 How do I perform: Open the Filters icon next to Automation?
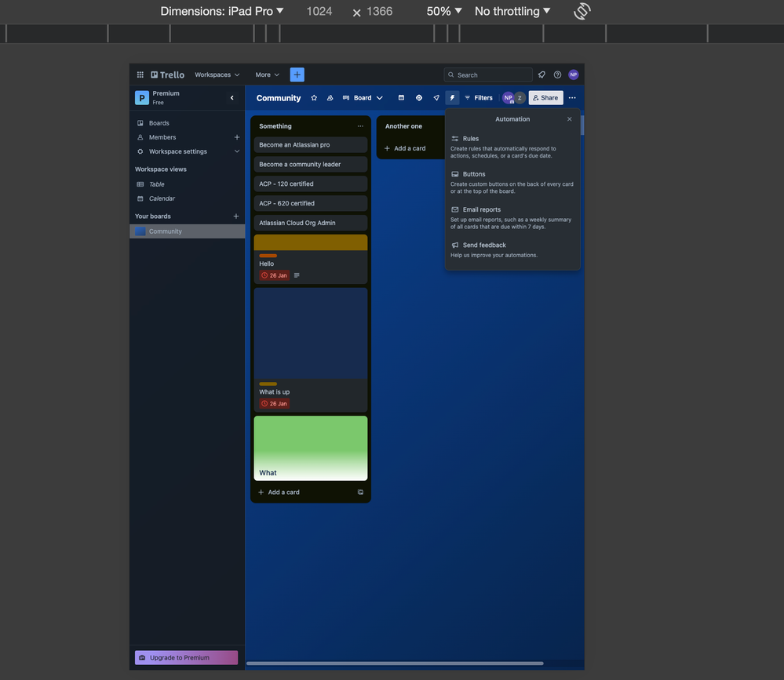[467, 97]
